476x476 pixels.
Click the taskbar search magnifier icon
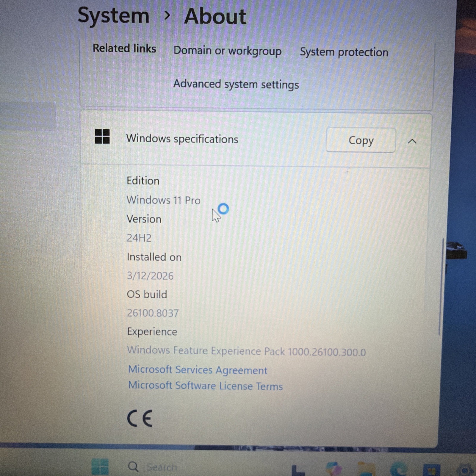(133, 467)
